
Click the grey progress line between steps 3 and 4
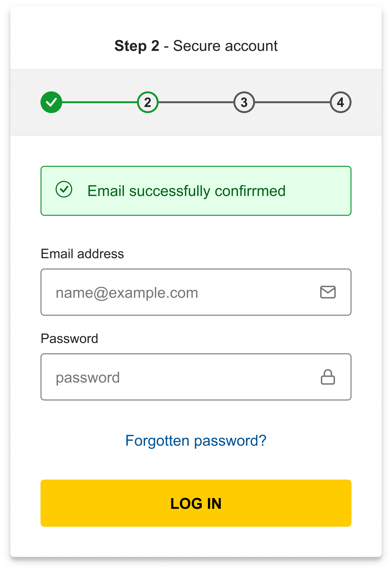292,102
